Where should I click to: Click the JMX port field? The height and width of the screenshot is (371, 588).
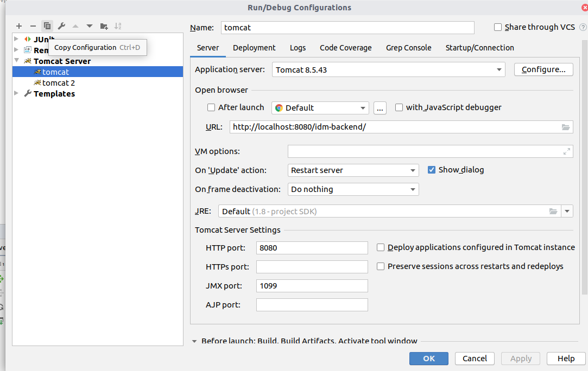click(312, 286)
